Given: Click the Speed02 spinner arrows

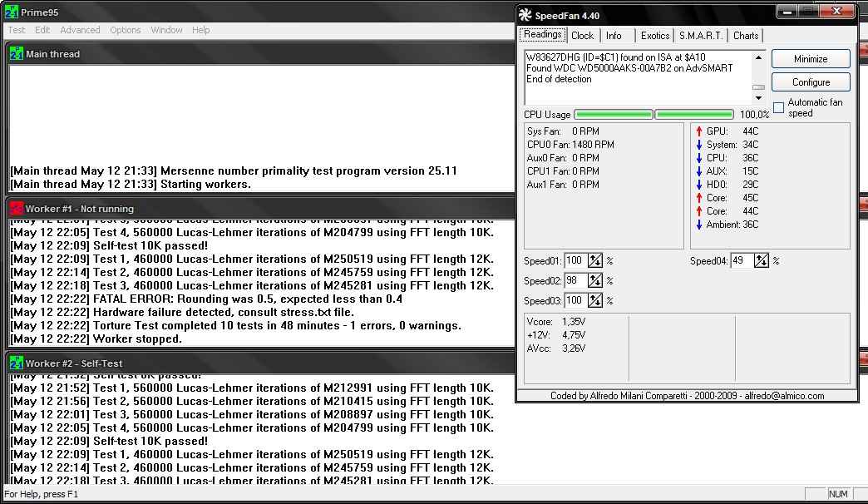Looking at the screenshot, I should [595, 281].
